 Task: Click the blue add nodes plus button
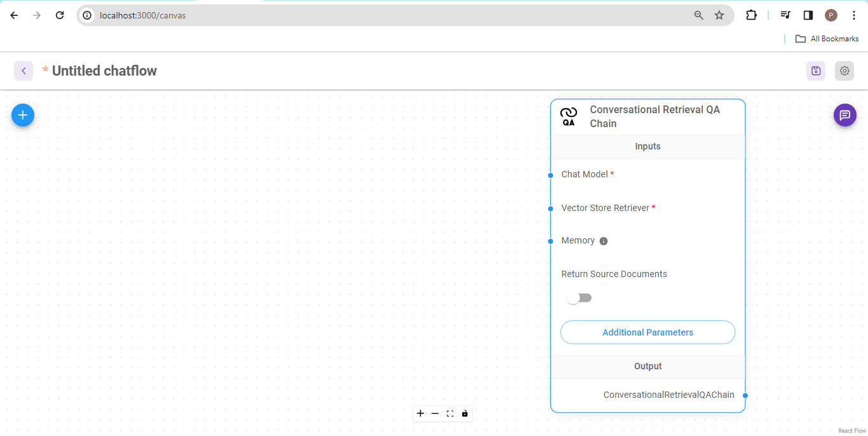pos(23,115)
